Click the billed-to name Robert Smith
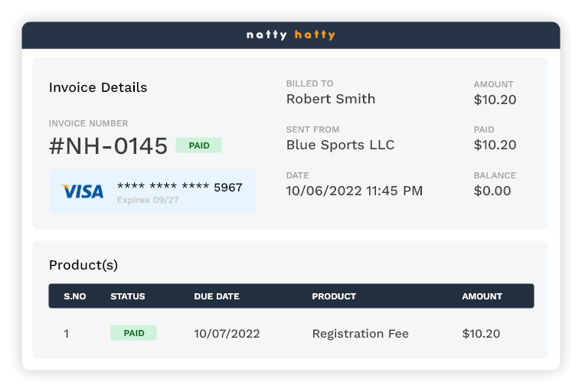 click(x=331, y=99)
